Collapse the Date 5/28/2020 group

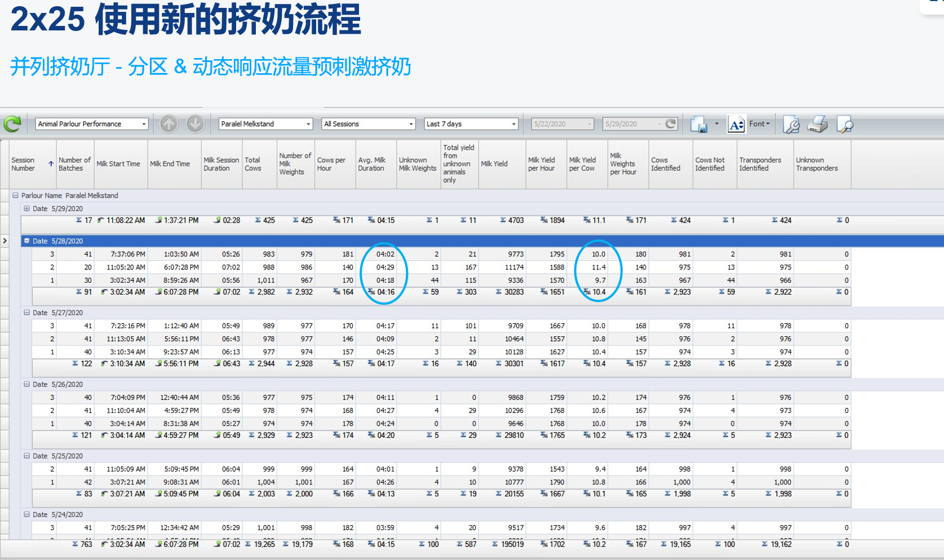26,241
